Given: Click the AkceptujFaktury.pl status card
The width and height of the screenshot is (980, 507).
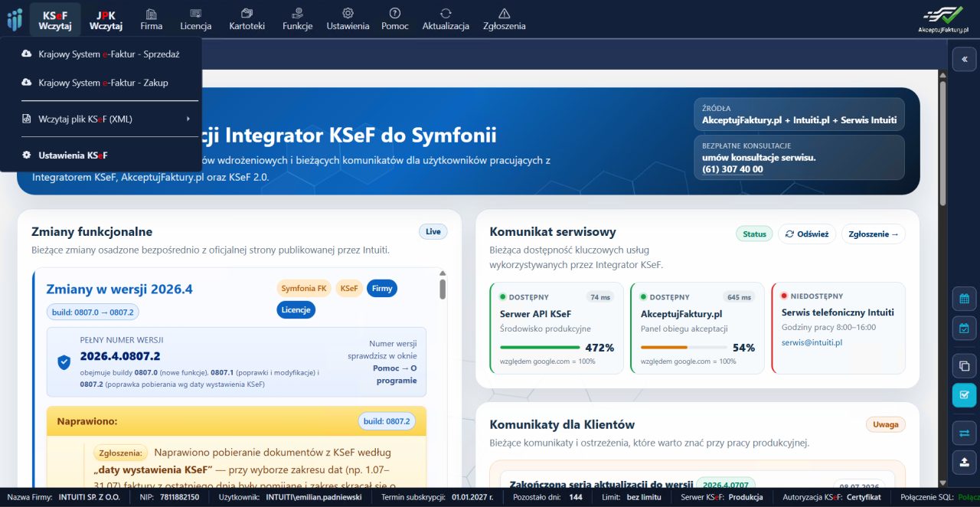Looking at the screenshot, I should (x=697, y=328).
